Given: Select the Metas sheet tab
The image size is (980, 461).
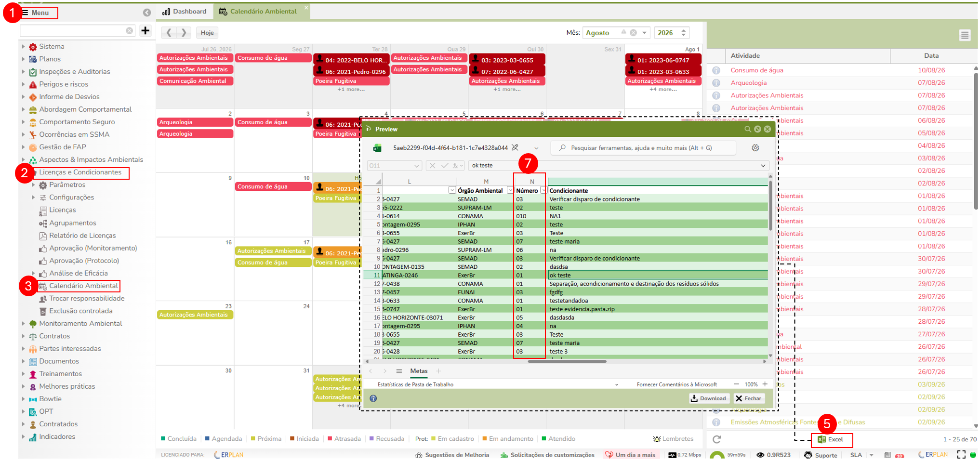Looking at the screenshot, I should point(419,371).
